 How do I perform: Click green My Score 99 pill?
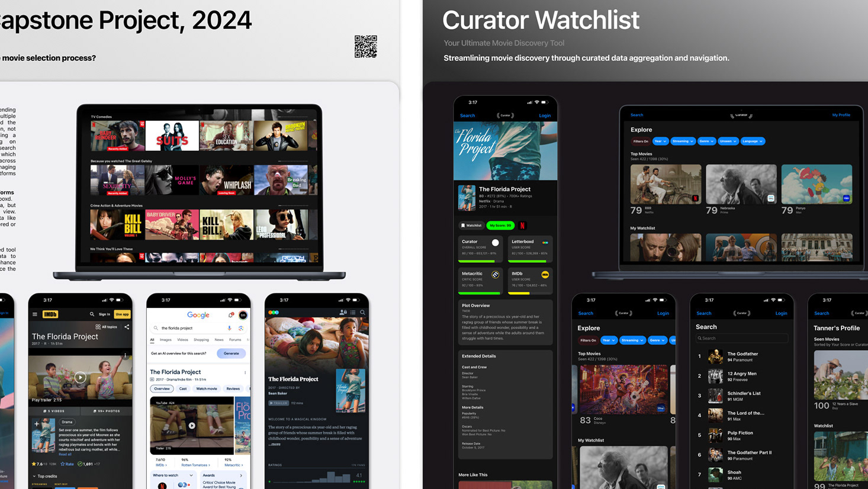point(500,226)
